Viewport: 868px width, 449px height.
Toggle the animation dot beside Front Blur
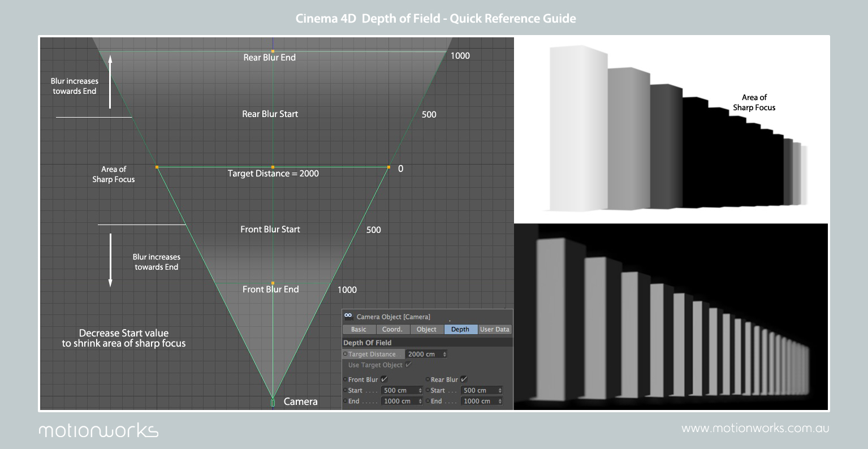346,379
